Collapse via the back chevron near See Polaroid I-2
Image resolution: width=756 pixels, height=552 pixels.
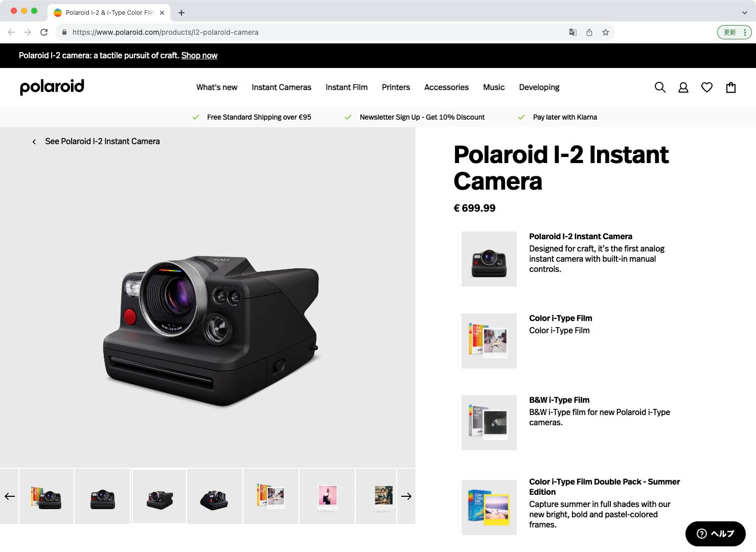(x=34, y=142)
